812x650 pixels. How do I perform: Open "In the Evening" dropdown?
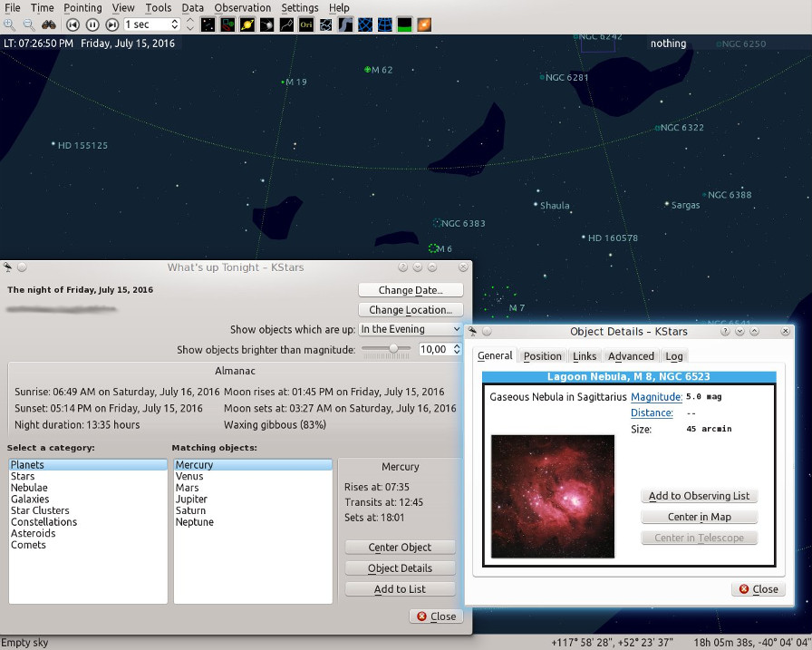411,329
